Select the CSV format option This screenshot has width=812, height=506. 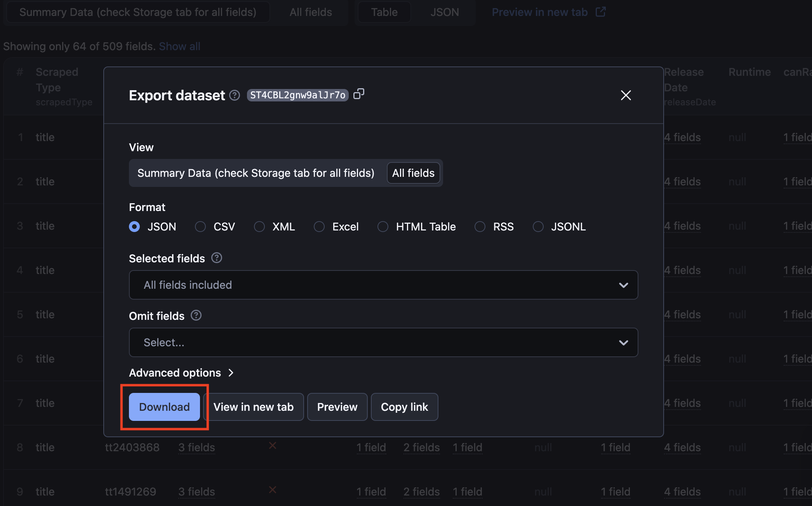[201, 227]
